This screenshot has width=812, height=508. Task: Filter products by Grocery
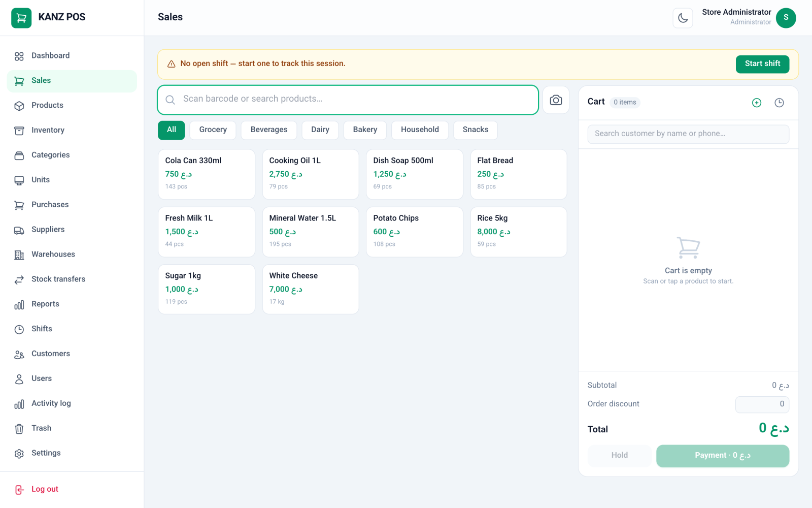[x=213, y=130]
